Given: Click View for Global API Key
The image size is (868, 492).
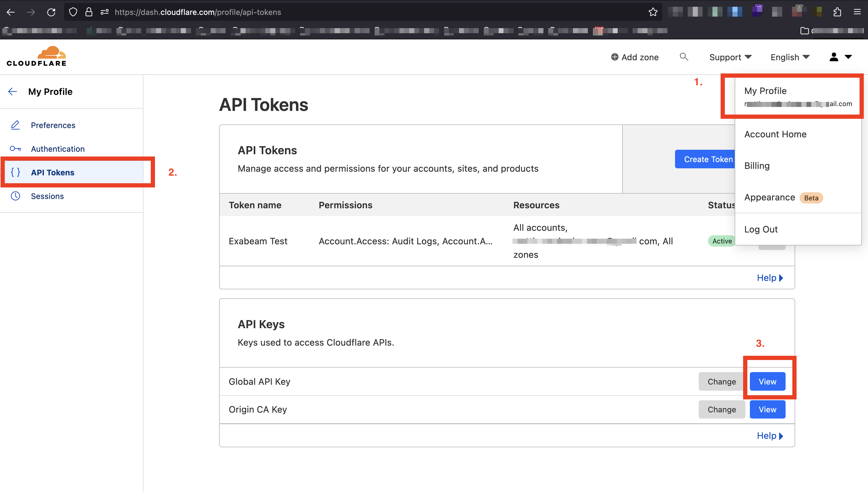Looking at the screenshot, I should (768, 382).
